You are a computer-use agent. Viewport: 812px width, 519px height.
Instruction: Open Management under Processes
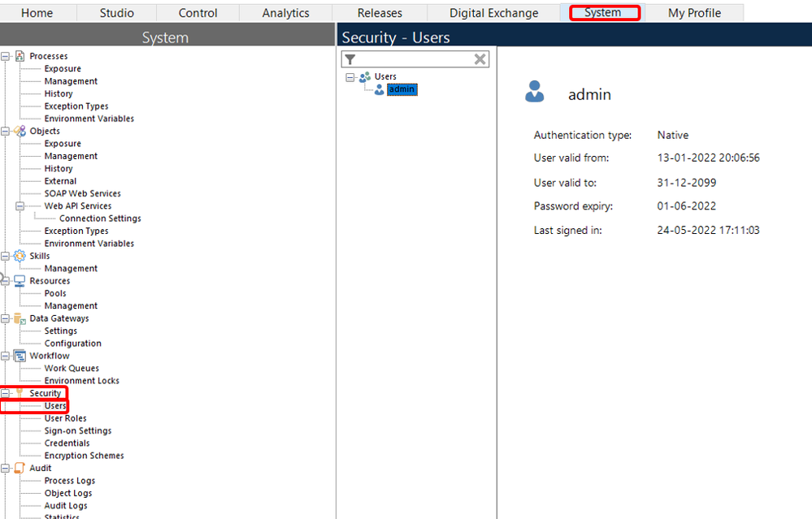(71, 81)
